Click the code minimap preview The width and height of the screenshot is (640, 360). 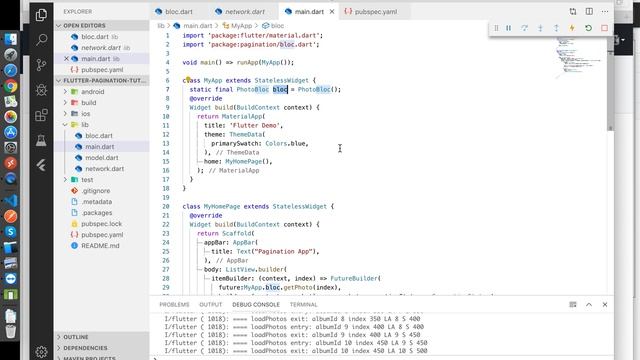(580, 57)
